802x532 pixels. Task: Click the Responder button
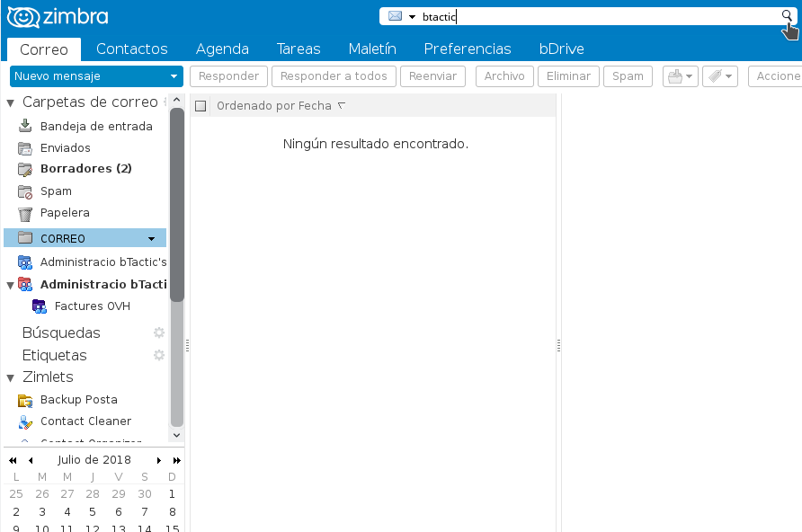[228, 76]
